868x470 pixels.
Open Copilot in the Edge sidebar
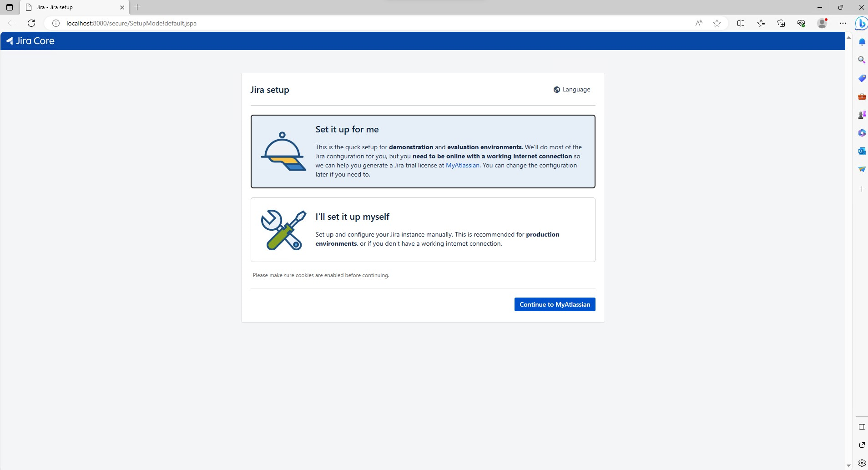pos(861,23)
